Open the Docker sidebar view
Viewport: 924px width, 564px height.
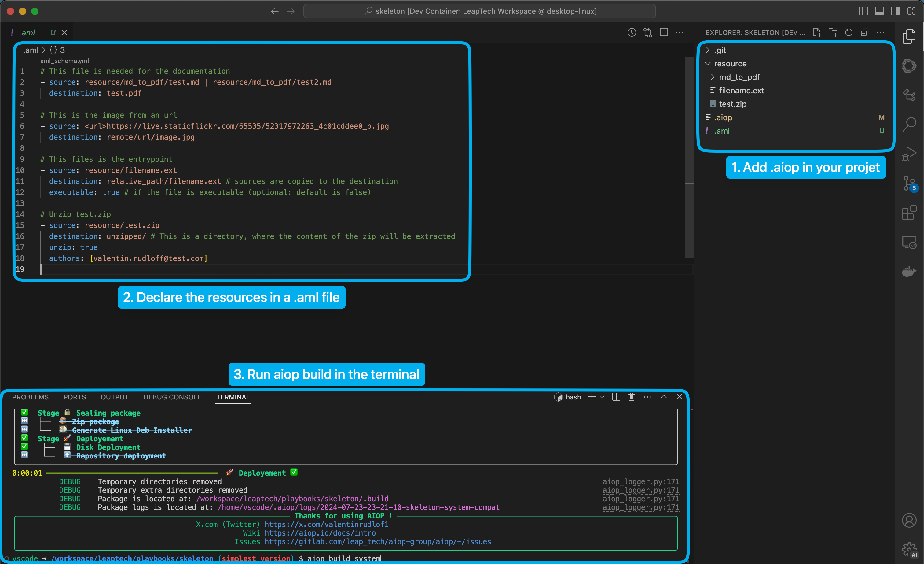(x=909, y=271)
